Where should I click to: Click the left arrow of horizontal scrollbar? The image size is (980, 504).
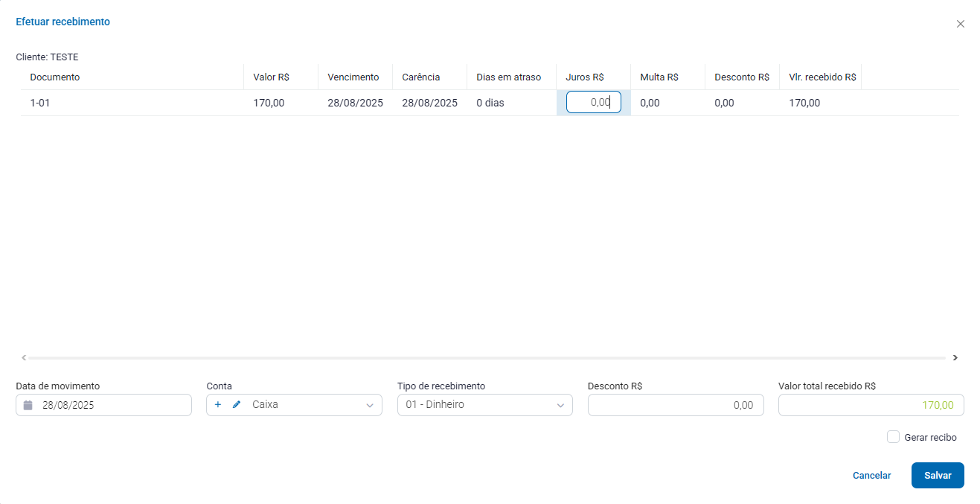pyautogui.click(x=24, y=358)
